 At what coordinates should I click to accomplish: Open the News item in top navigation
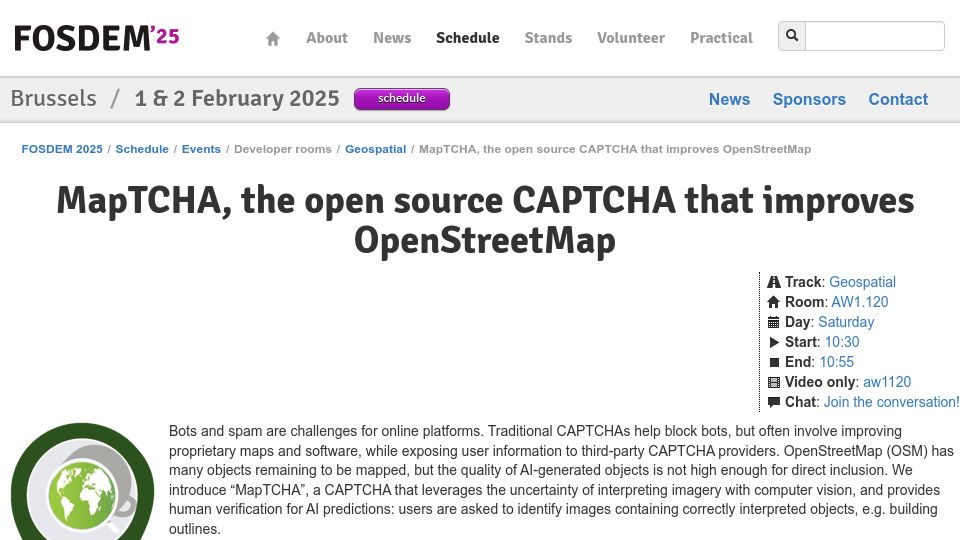(392, 38)
